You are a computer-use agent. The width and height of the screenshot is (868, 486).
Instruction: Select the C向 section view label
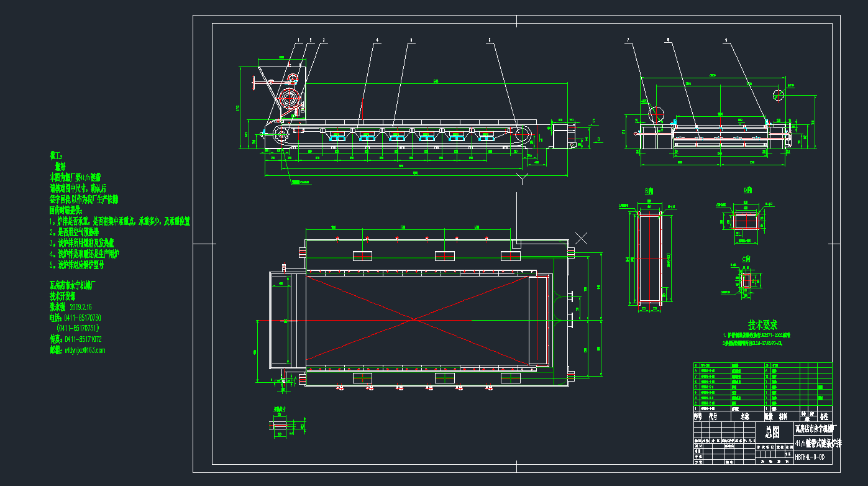(x=746, y=258)
